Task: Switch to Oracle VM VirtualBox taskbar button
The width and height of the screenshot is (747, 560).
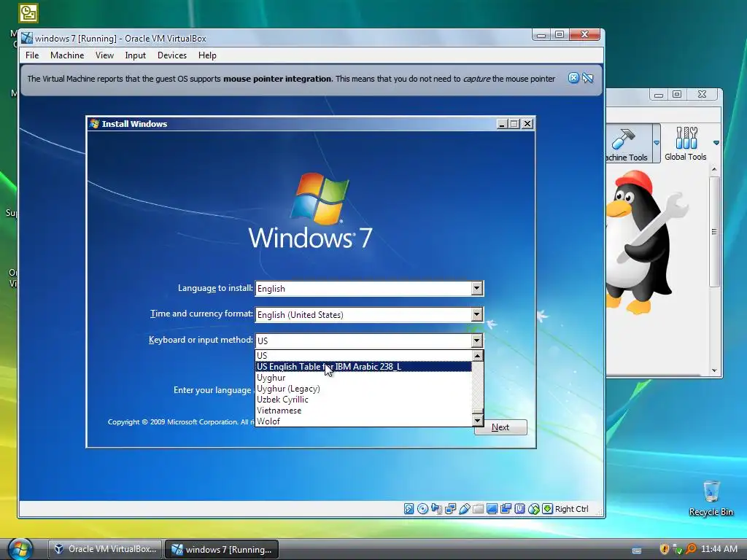Action: 105,549
